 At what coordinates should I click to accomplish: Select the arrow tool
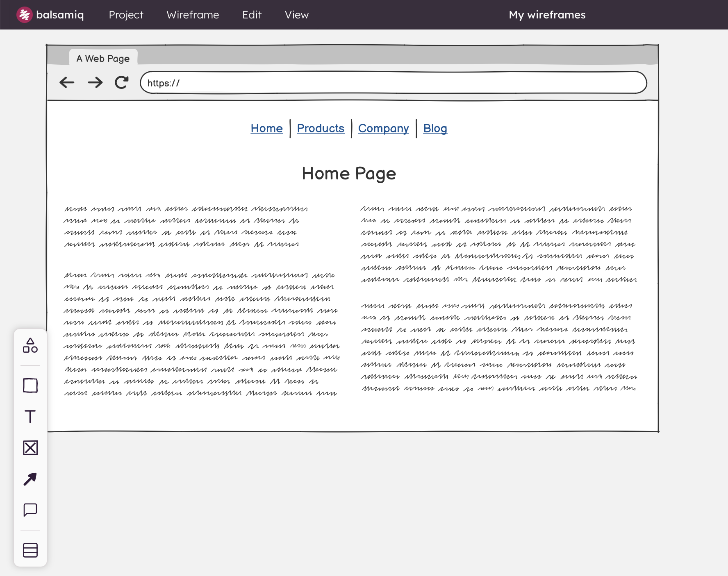pos(30,479)
